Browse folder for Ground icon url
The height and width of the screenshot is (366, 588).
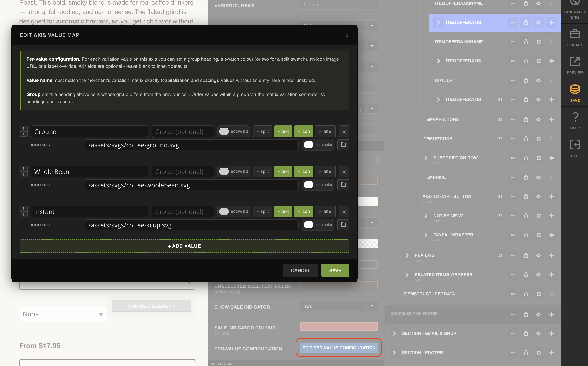click(x=343, y=145)
